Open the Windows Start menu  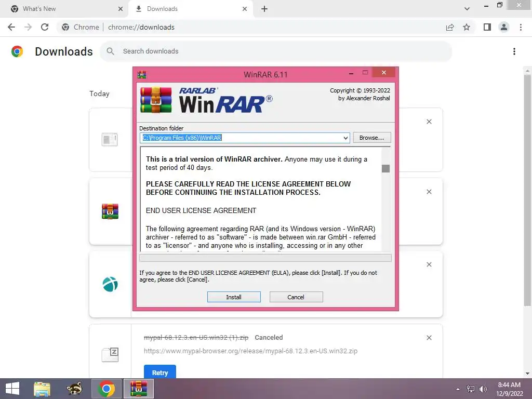tap(12, 389)
